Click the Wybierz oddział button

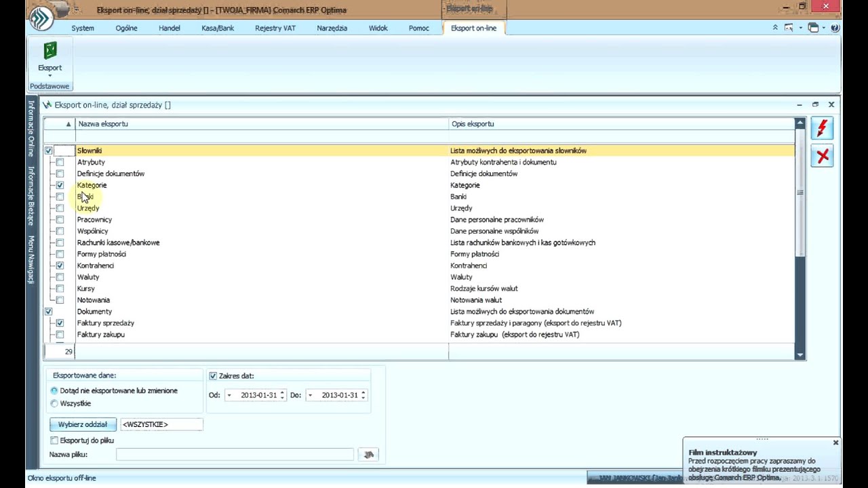(x=83, y=424)
